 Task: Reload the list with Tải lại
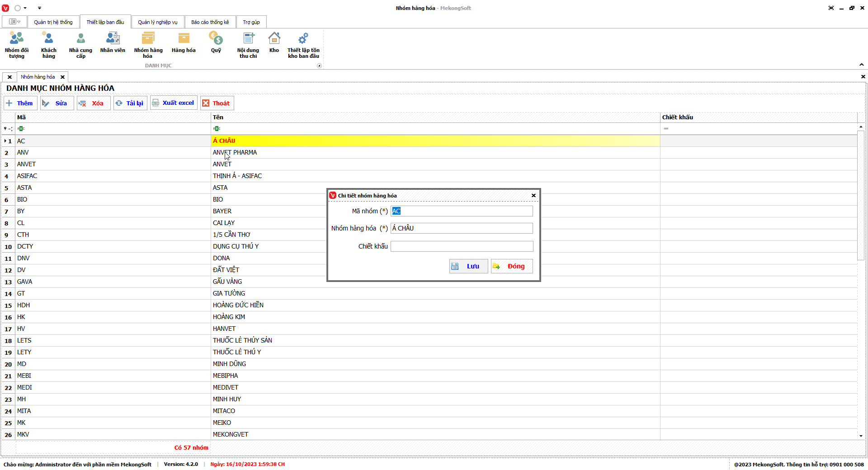pos(130,103)
